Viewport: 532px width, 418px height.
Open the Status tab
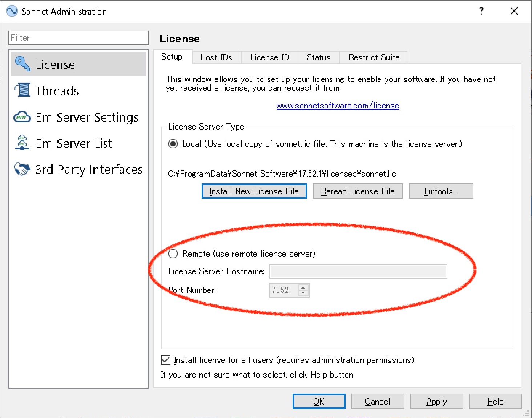coord(318,57)
